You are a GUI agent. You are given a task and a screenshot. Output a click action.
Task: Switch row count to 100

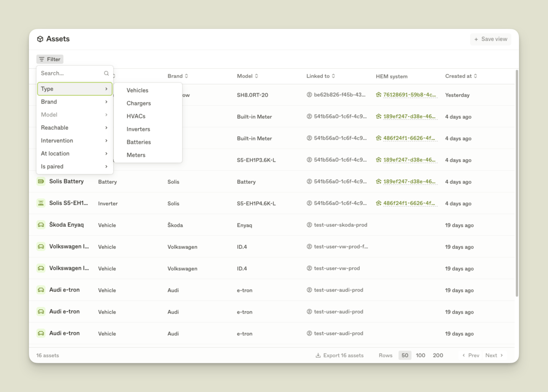coord(420,355)
